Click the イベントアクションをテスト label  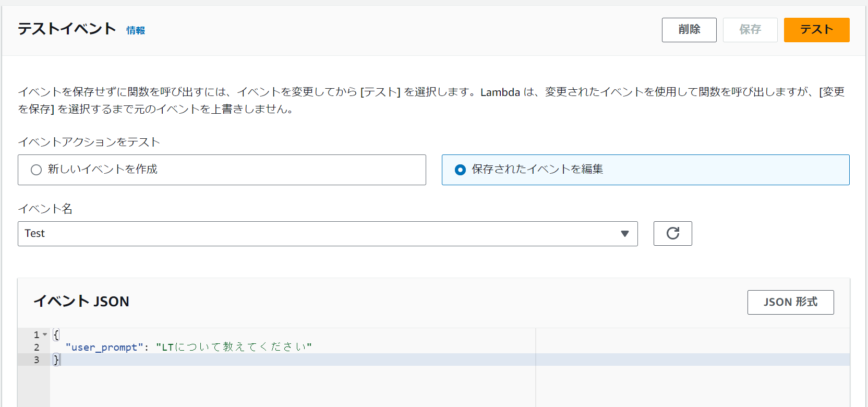click(89, 142)
